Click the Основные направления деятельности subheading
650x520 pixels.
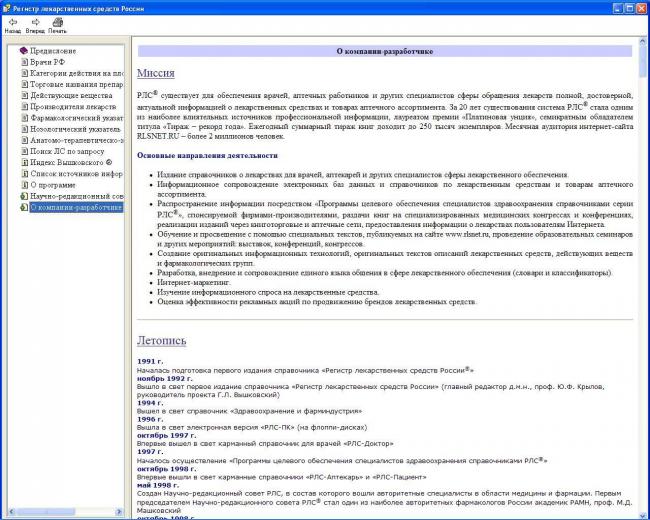coord(207,156)
